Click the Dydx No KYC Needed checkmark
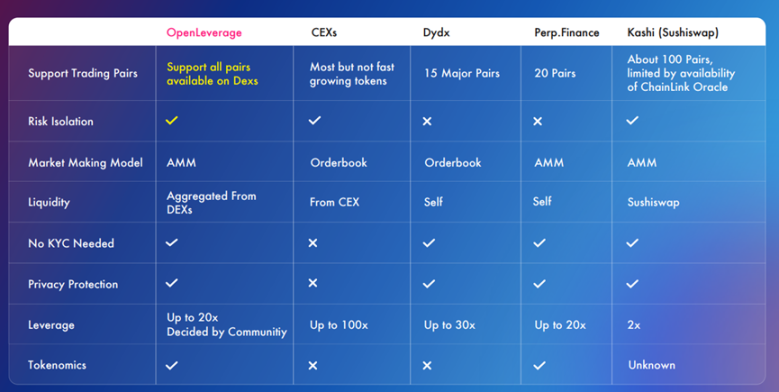This screenshot has height=392, width=779. [x=429, y=243]
